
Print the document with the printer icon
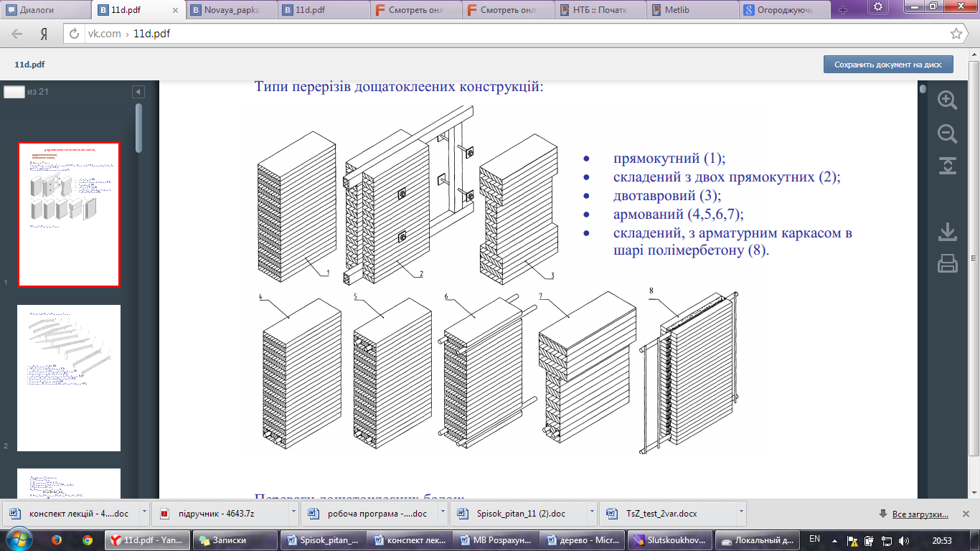pyautogui.click(x=948, y=264)
